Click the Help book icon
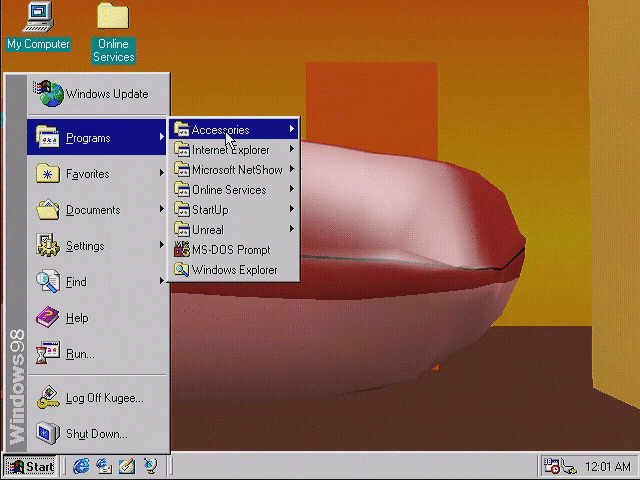640x480 pixels. [x=48, y=317]
